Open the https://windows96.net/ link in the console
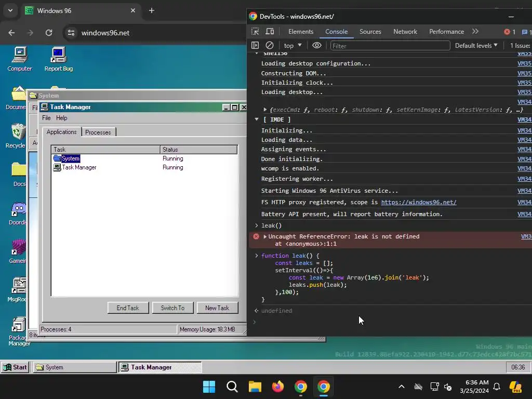Viewport: 532px width, 399px height. tap(419, 202)
